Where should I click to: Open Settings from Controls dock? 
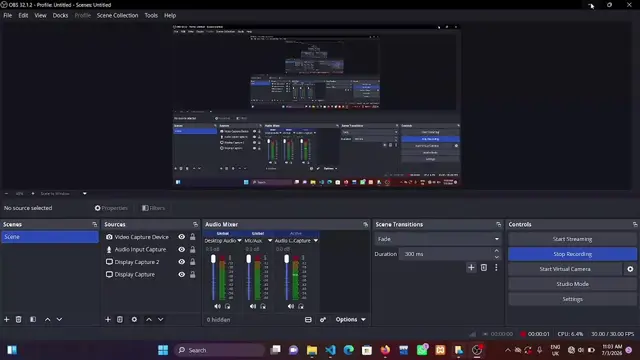click(572, 299)
